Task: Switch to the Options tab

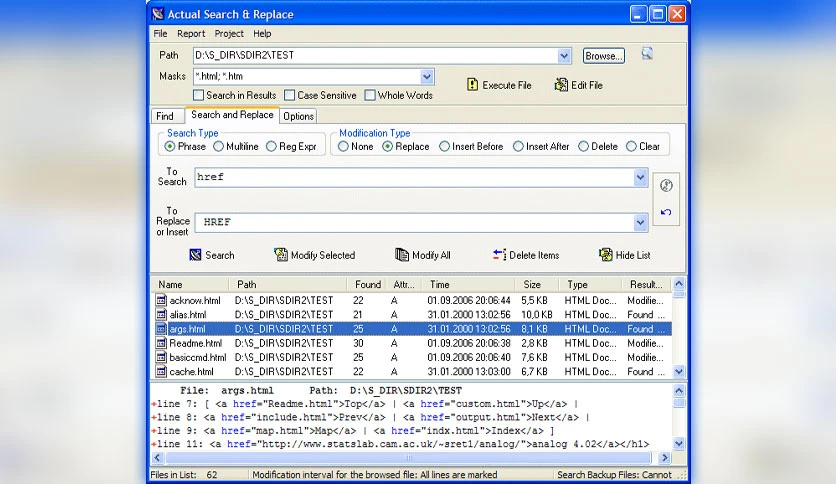Action: (x=298, y=116)
